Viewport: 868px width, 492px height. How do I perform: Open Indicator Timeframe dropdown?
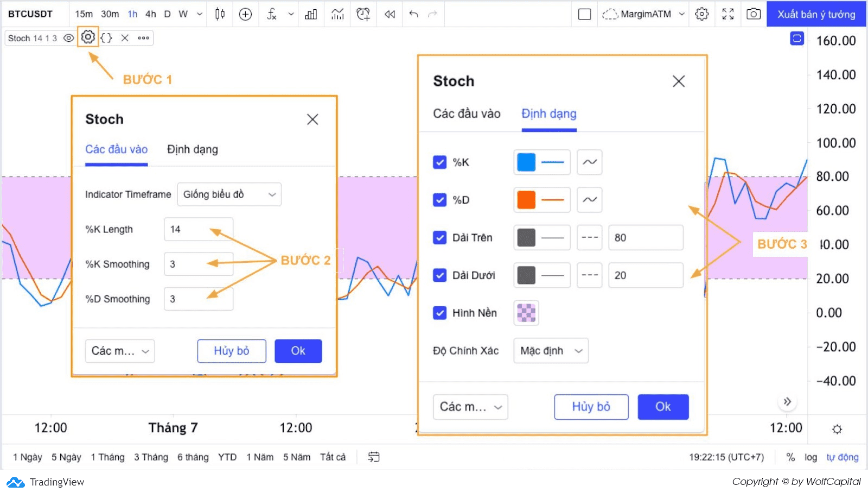click(x=229, y=194)
